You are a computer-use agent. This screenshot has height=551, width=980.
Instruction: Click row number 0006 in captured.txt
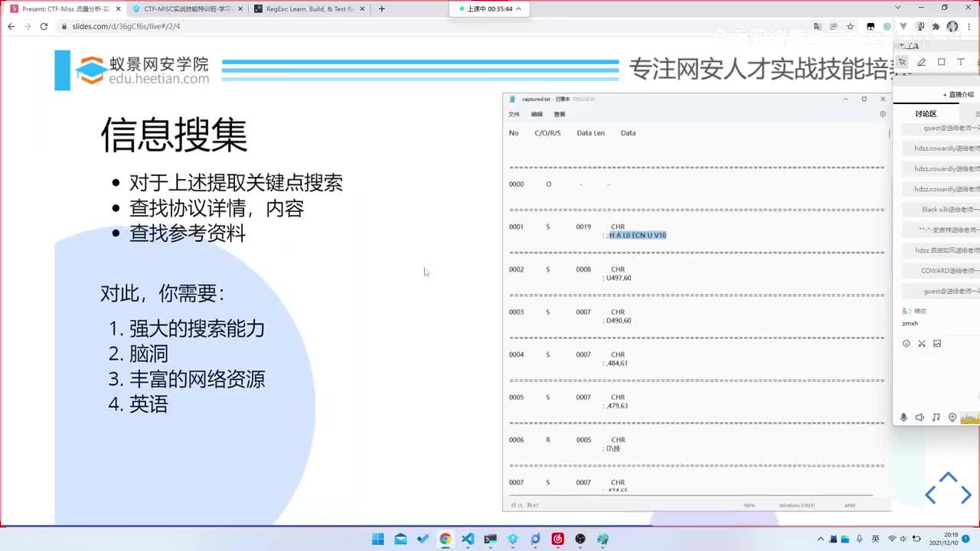[x=516, y=440]
